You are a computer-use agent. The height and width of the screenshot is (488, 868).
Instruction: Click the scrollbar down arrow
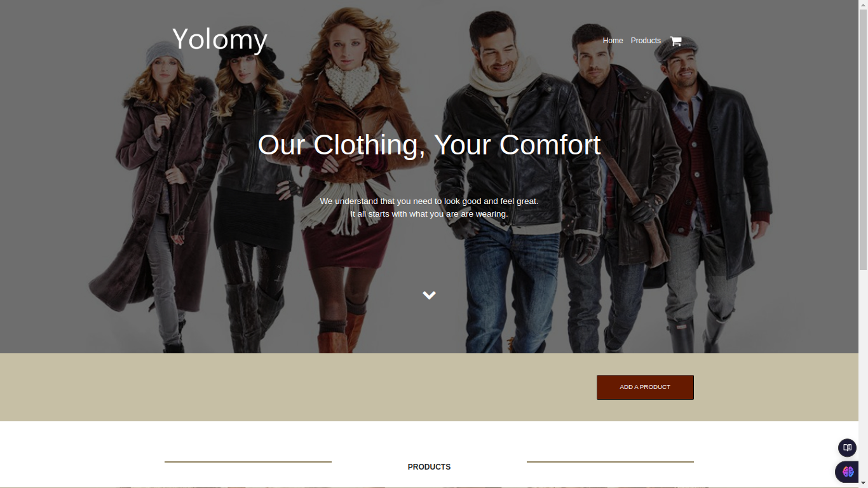click(863, 484)
